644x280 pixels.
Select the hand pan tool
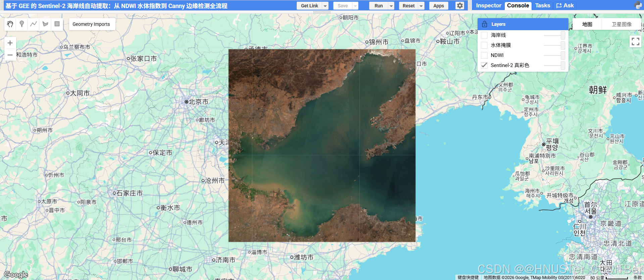click(x=10, y=24)
